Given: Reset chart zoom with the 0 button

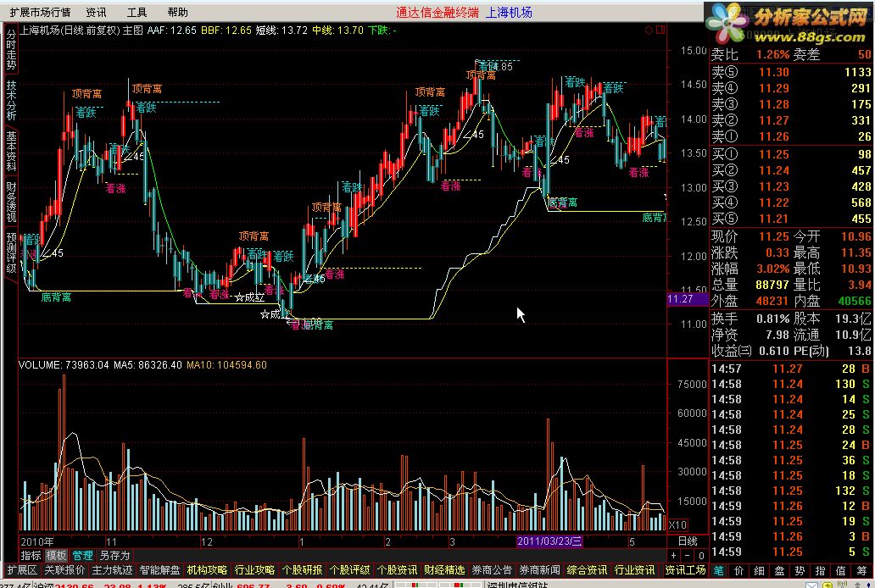Looking at the screenshot, I should pos(701,556).
